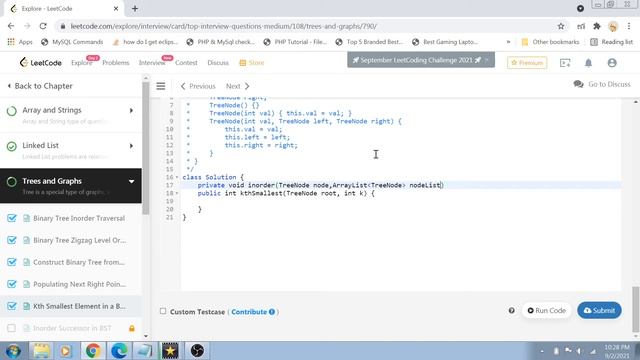The width and height of the screenshot is (640, 360).
Task: Click the volume icon in the system tray
Action: click(579, 351)
